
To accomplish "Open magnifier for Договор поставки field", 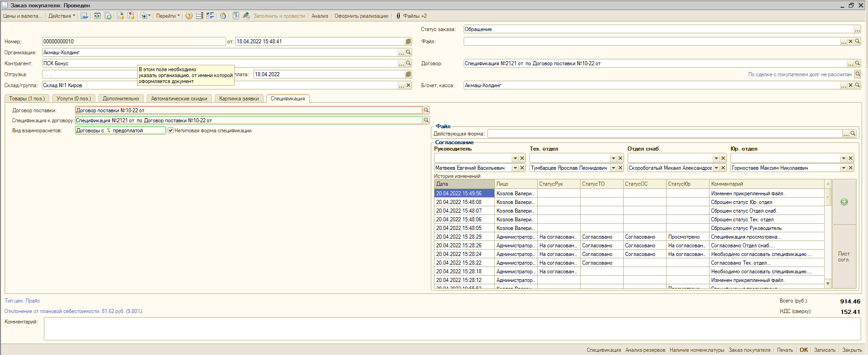I will 426,110.
